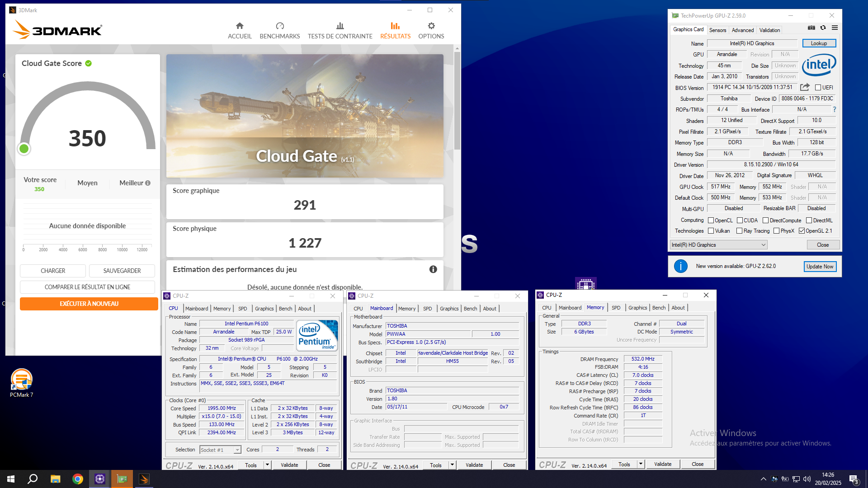868x488 pixels.
Task: Switch to CPU-Z via its taskbar icon
Action: [100, 479]
